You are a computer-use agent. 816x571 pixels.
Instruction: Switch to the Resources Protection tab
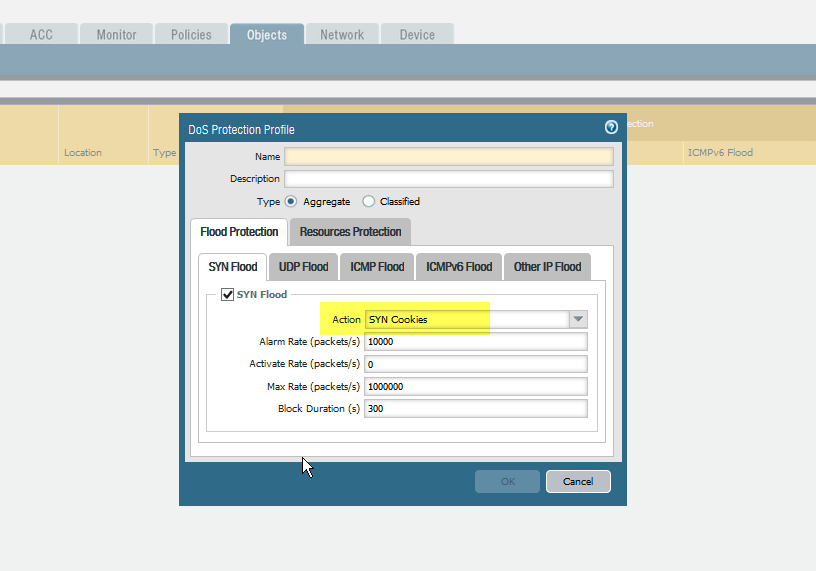(x=350, y=232)
